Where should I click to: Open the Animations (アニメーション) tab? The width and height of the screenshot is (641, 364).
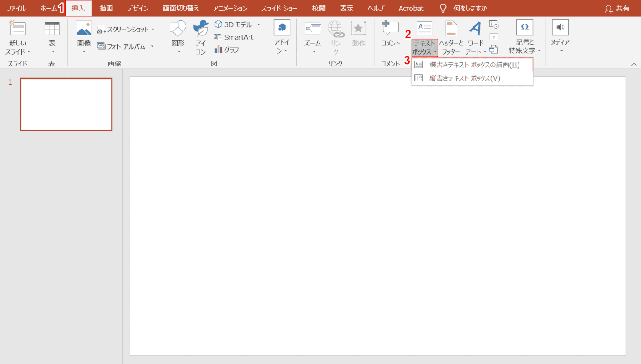(x=230, y=8)
